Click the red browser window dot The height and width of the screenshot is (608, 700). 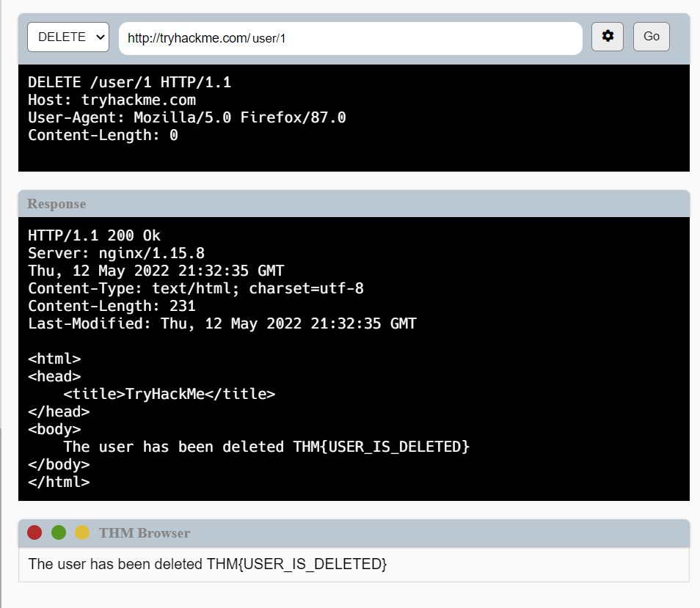click(34, 532)
